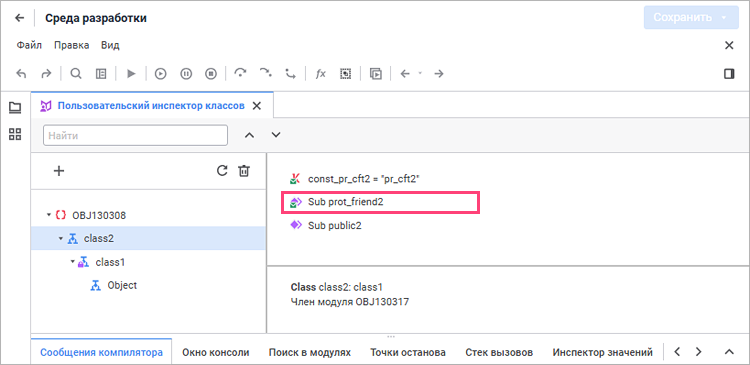
Task: Open search with magnifier toolbar icon
Action: coord(76,74)
